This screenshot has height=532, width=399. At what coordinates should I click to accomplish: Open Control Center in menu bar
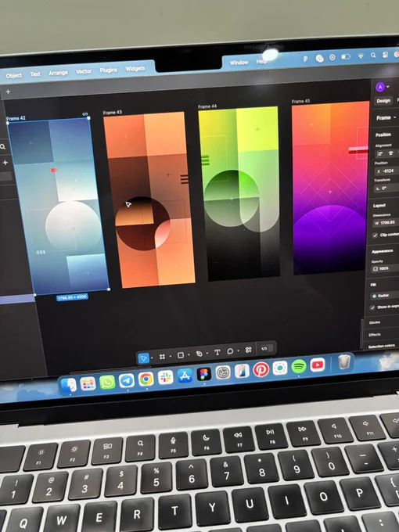coord(385,55)
